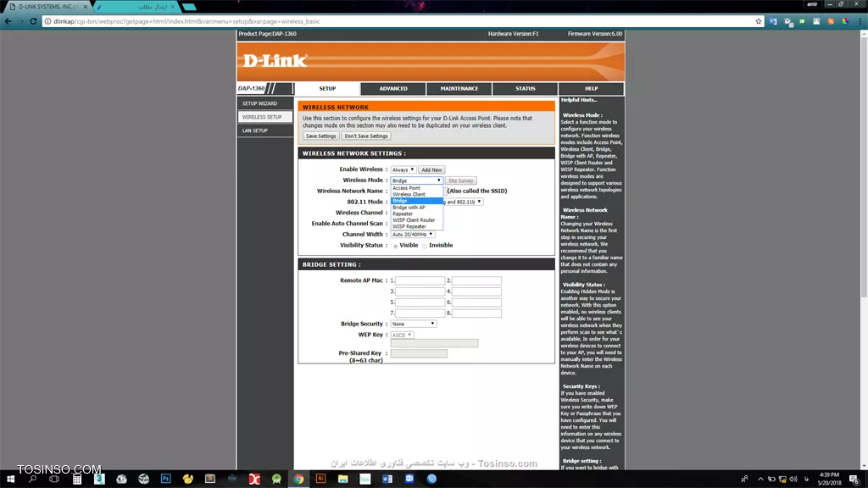Open Microsoft Word from the taskbar
This screenshot has width=868, height=488.
coord(387,479)
